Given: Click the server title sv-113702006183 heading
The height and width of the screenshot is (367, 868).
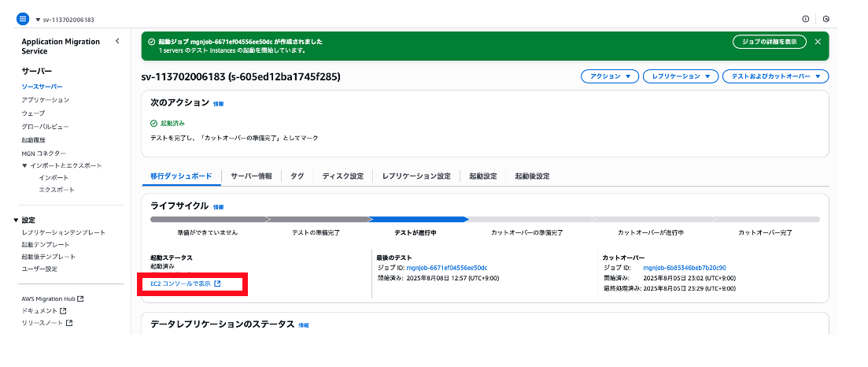Looking at the screenshot, I should 241,76.
